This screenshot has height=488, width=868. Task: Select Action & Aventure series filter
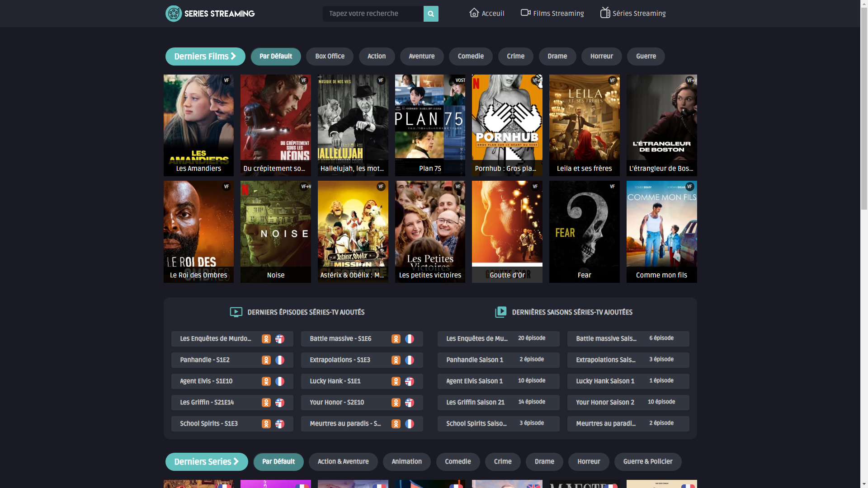click(x=343, y=462)
